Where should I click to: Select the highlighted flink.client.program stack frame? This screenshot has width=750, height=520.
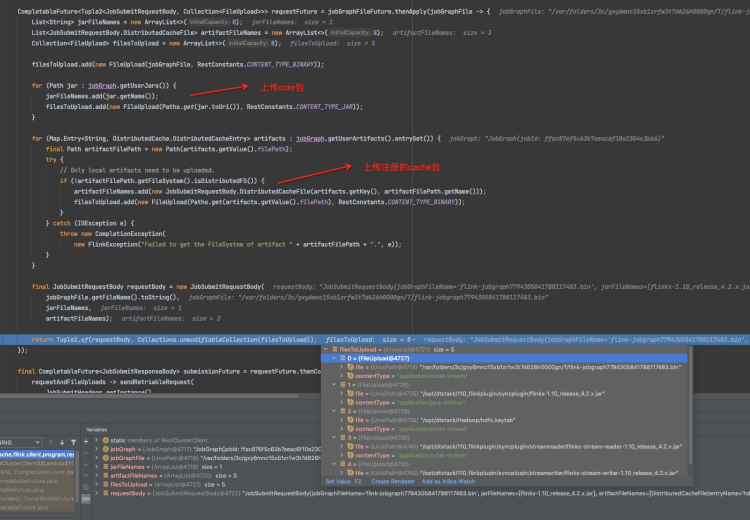coord(37,454)
